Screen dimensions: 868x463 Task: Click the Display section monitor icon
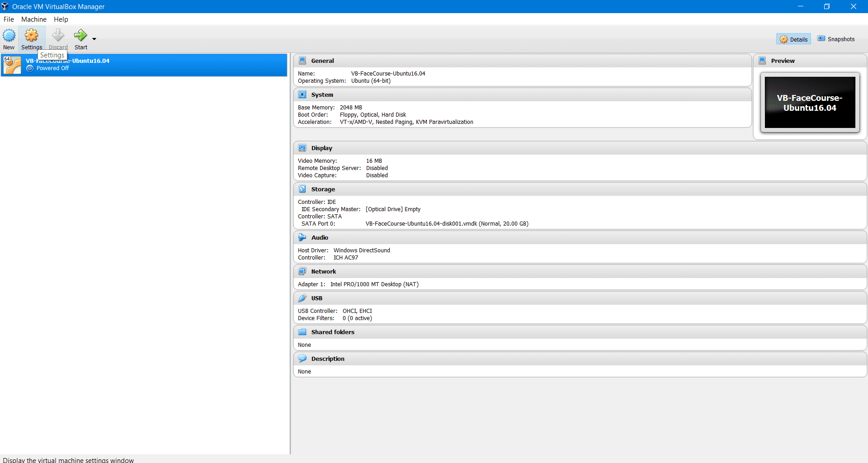(302, 148)
